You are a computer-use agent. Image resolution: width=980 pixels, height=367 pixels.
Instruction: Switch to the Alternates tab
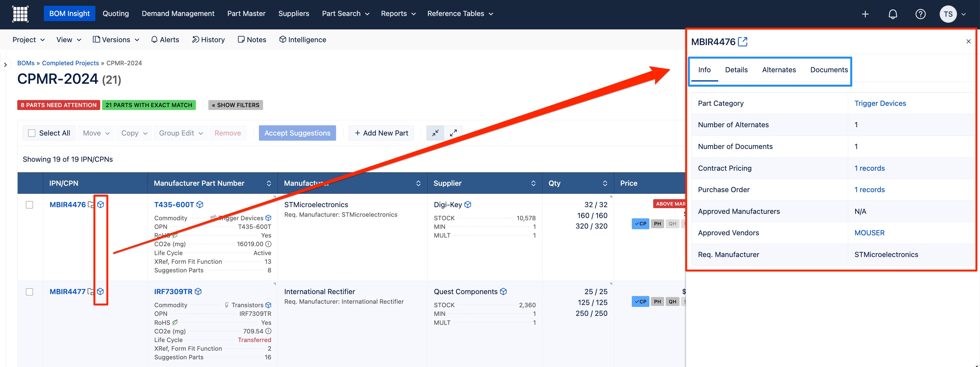pos(779,70)
